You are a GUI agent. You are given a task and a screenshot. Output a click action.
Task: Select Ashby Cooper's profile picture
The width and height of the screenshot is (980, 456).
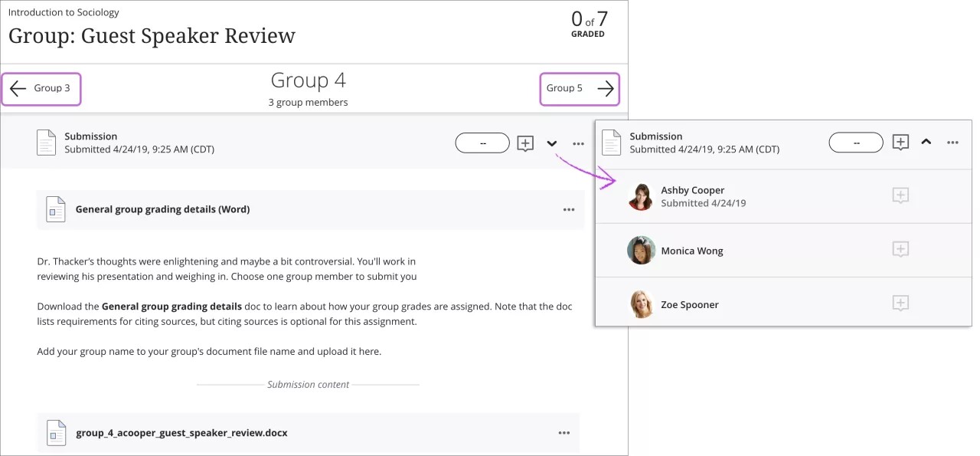[641, 195]
